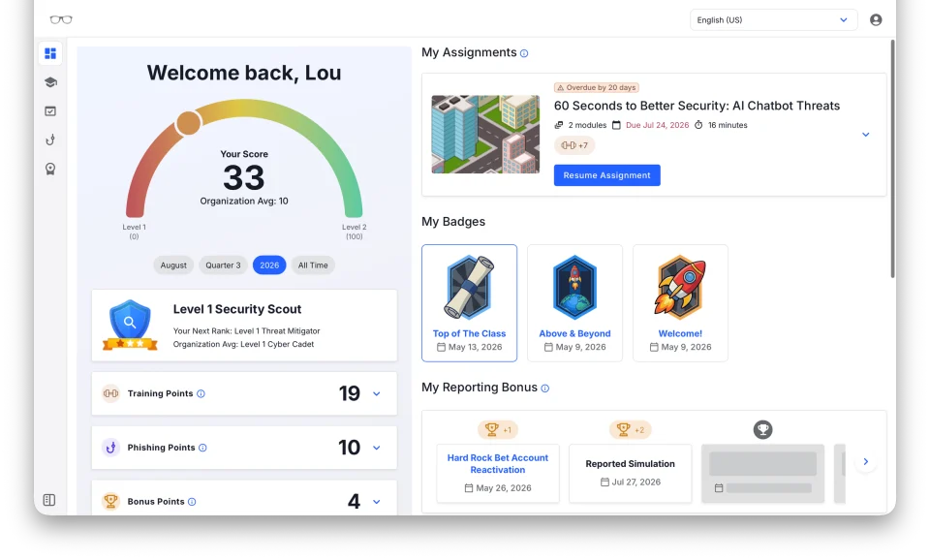Click the Security Scout shield rank icon
The image size is (930, 560).
130,326
